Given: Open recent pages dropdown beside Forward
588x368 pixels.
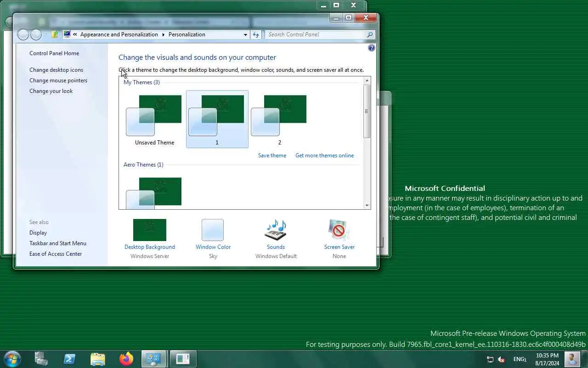Looking at the screenshot, I should [x=45, y=35].
